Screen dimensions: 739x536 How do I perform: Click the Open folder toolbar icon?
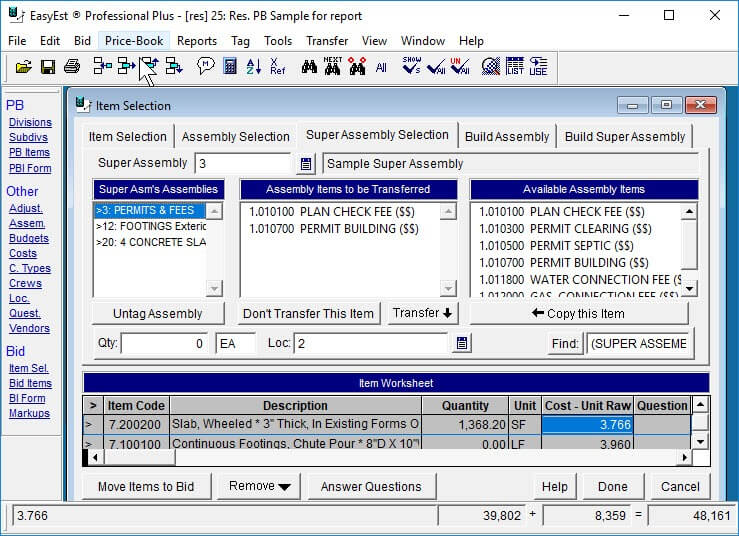(x=24, y=66)
